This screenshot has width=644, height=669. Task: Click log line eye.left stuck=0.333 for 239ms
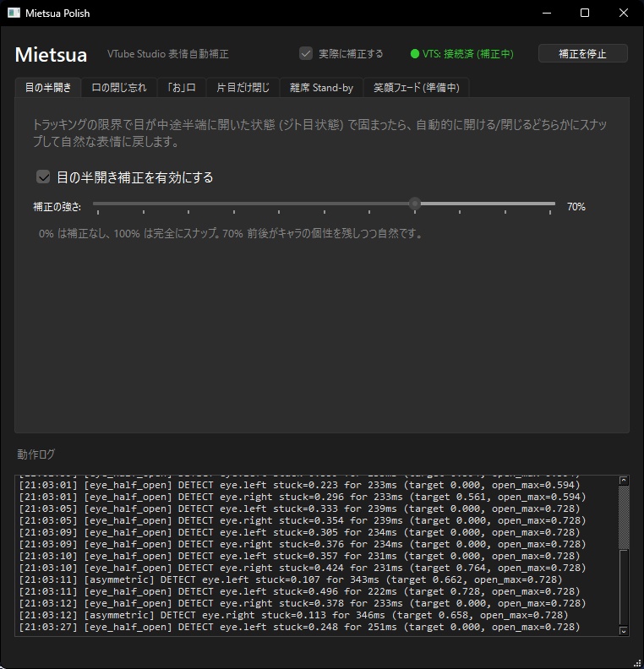click(299, 509)
